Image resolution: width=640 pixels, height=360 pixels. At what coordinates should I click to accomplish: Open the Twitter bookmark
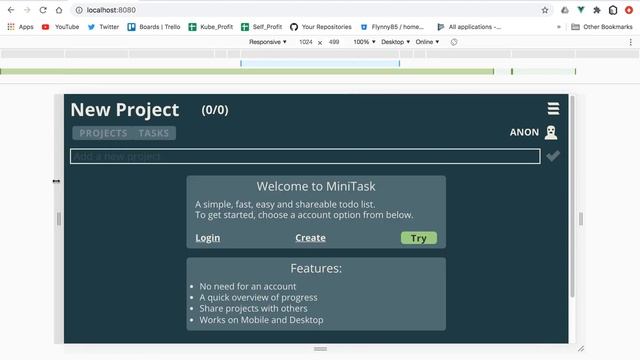103,27
